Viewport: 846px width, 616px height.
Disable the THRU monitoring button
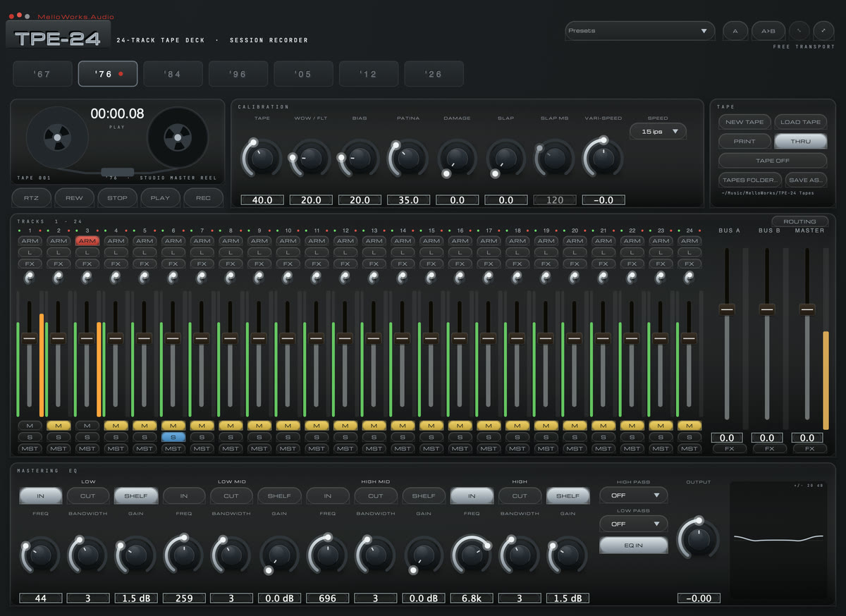(x=801, y=142)
